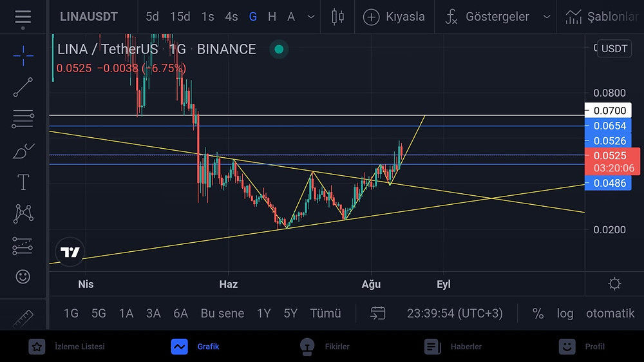Image resolution: width=644 pixels, height=362 pixels.
Task: Open Göstergeler indicators
Action: coord(487,17)
